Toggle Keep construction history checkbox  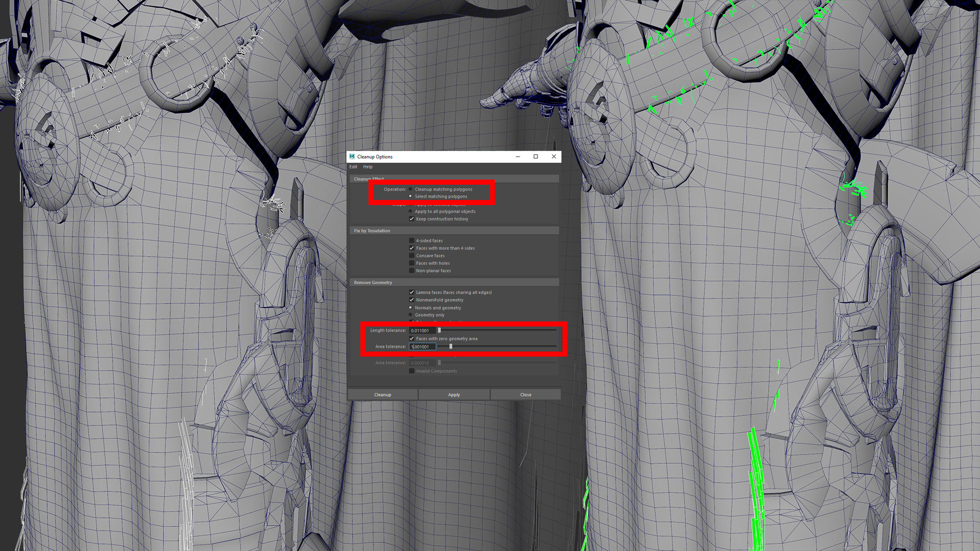tap(411, 219)
